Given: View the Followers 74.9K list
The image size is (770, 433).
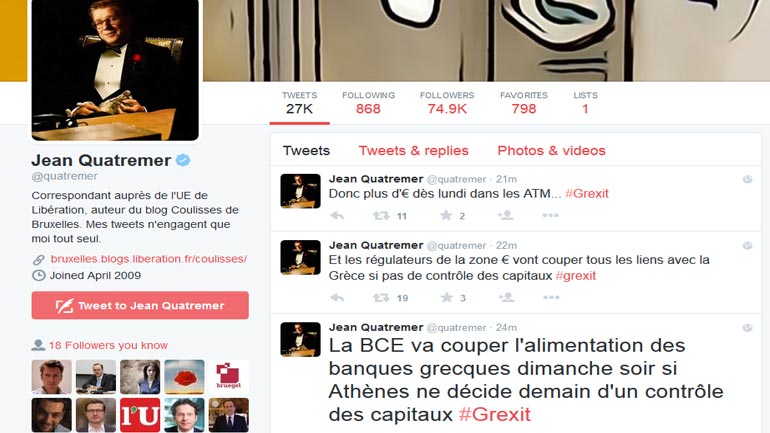Looking at the screenshot, I should pos(447,103).
